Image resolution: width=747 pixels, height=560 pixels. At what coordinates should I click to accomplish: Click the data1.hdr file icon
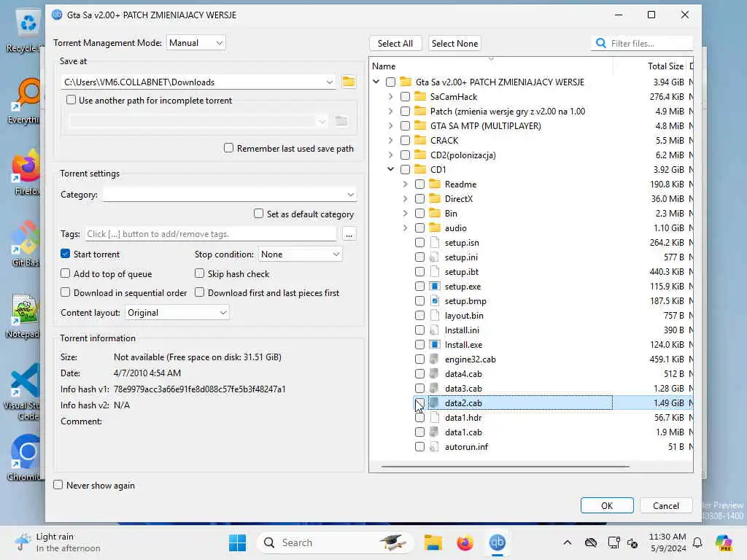(x=434, y=418)
